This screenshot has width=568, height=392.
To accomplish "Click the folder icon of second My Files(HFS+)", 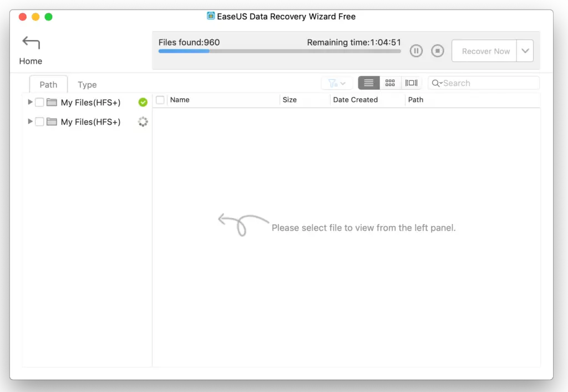I will tap(52, 121).
